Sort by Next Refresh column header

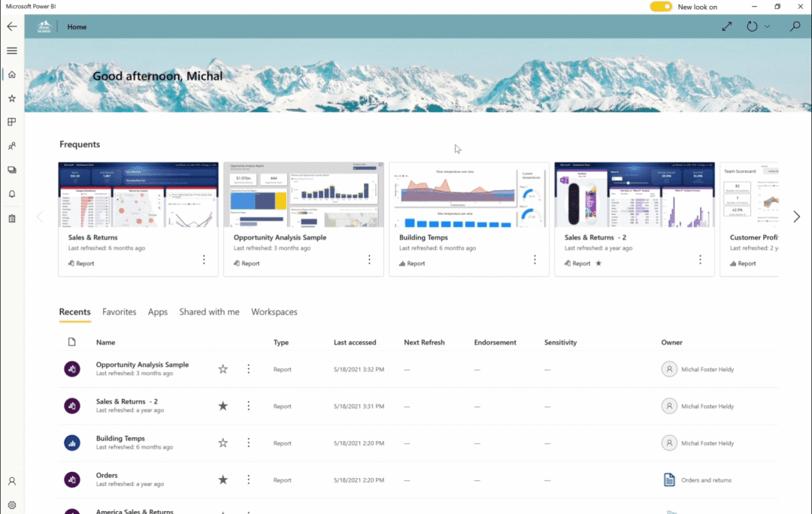(424, 342)
